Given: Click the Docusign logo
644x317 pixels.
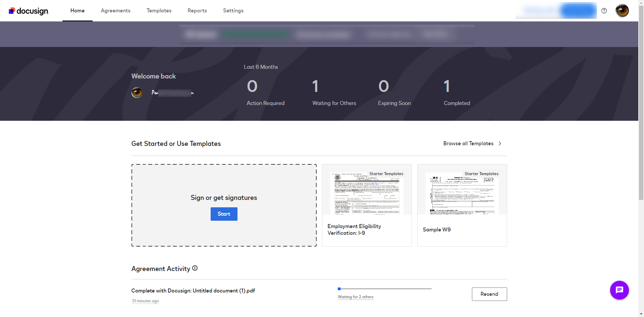Looking at the screenshot, I should pyautogui.click(x=29, y=10).
